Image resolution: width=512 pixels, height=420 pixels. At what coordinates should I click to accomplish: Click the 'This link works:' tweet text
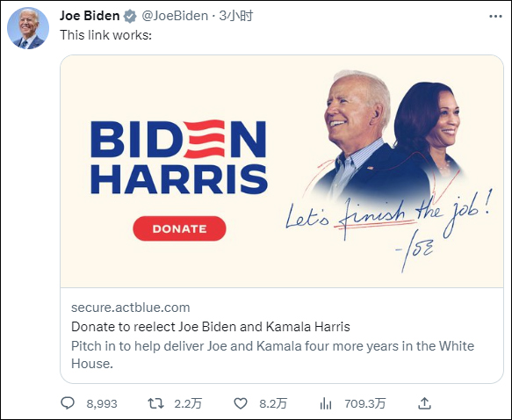coord(105,35)
